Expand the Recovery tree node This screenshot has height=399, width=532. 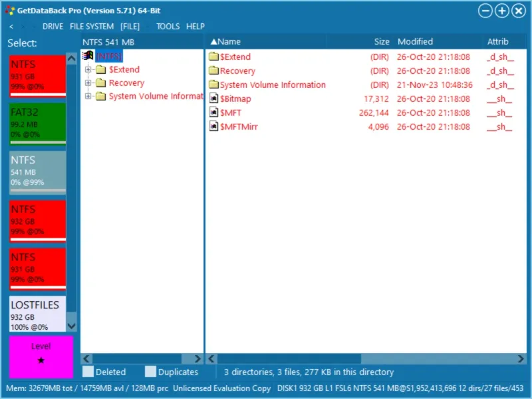click(x=88, y=82)
